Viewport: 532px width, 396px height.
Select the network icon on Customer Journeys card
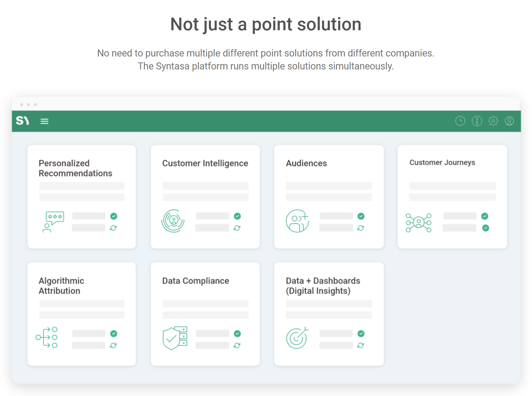(419, 222)
